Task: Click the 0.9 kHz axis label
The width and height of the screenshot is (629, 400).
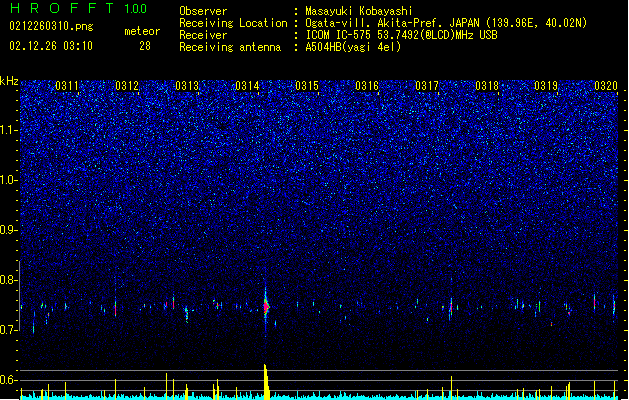Action: [9, 230]
